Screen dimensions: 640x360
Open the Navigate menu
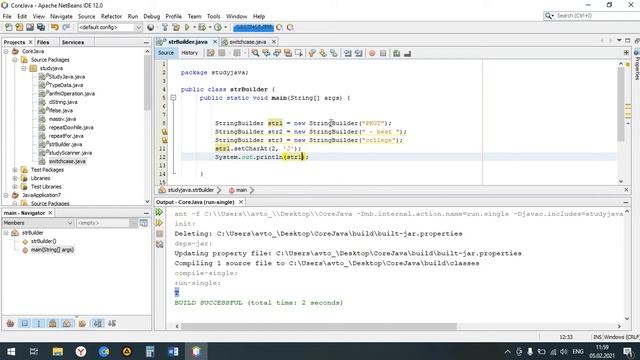[61, 16]
